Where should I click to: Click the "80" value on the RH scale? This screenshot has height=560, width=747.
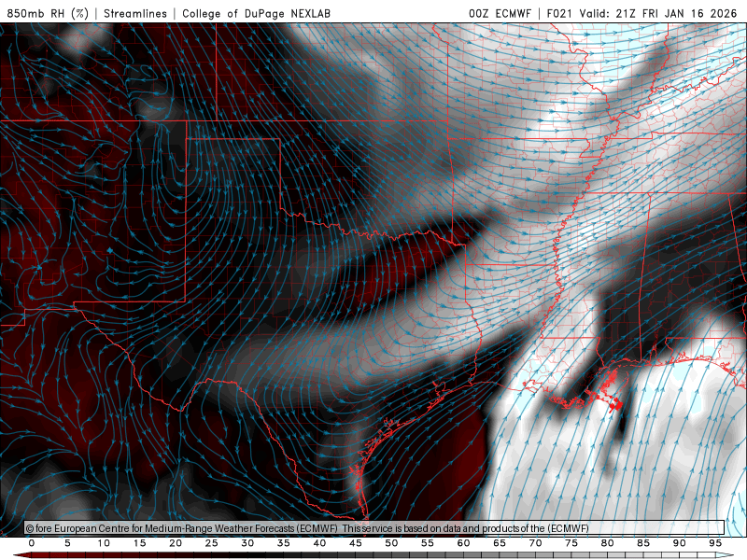coord(607,543)
